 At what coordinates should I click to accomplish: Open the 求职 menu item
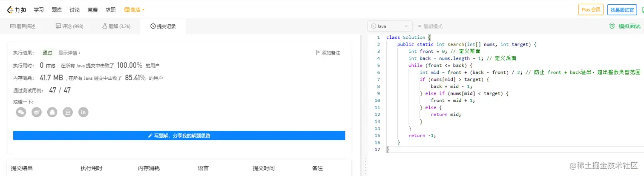pyautogui.click(x=111, y=9)
